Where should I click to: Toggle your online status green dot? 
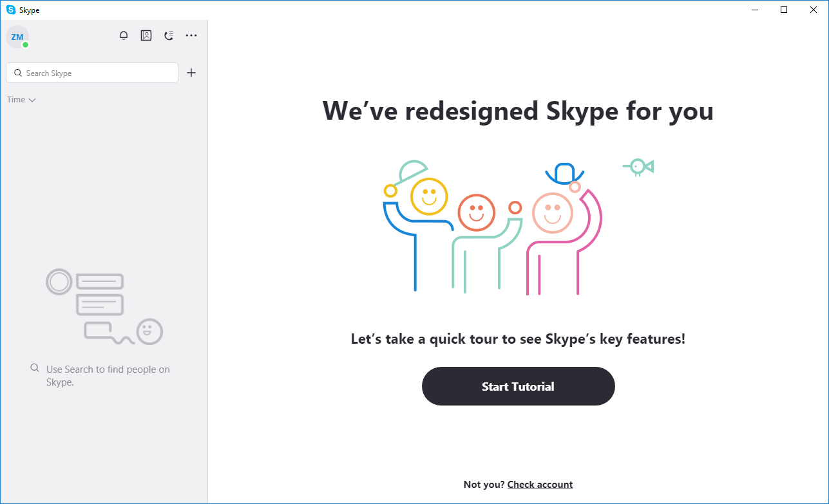point(24,44)
